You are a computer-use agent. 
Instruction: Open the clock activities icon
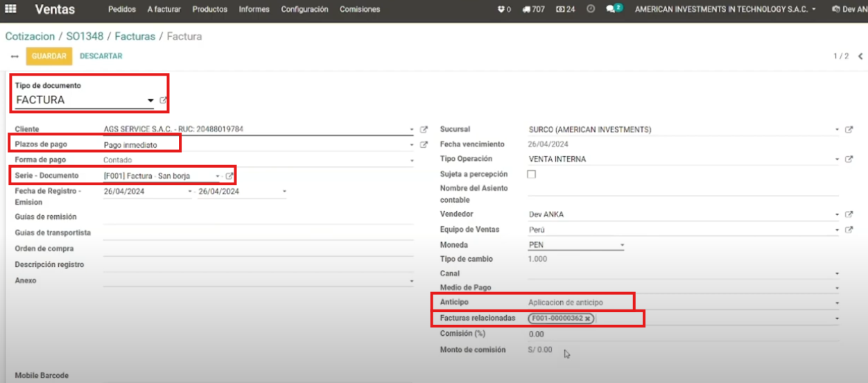click(591, 10)
